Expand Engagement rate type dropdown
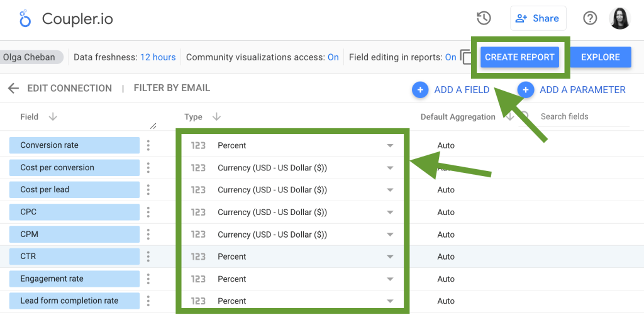This screenshot has width=644, height=315. tap(390, 279)
